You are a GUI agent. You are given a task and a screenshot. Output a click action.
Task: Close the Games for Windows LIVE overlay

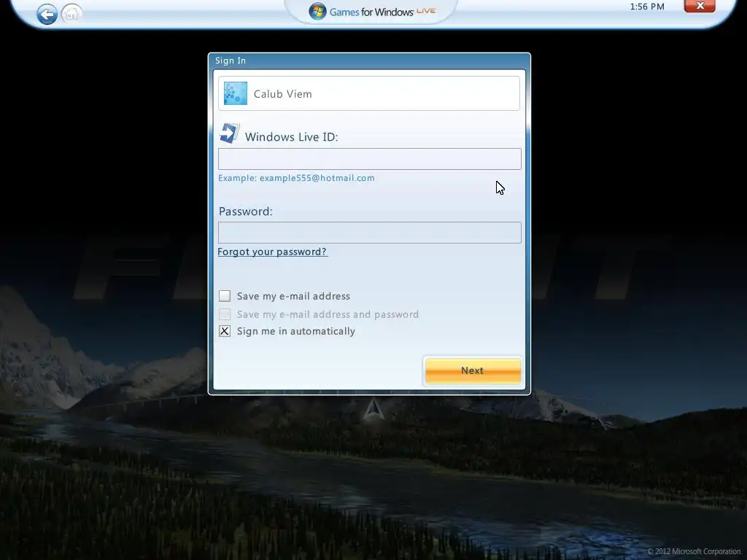(x=700, y=6)
